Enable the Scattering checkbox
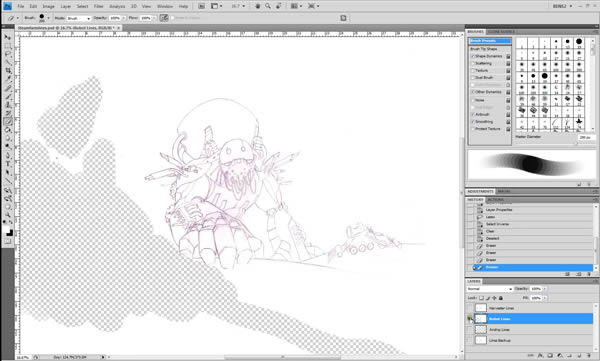This screenshot has width=600, height=361. [x=473, y=64]
